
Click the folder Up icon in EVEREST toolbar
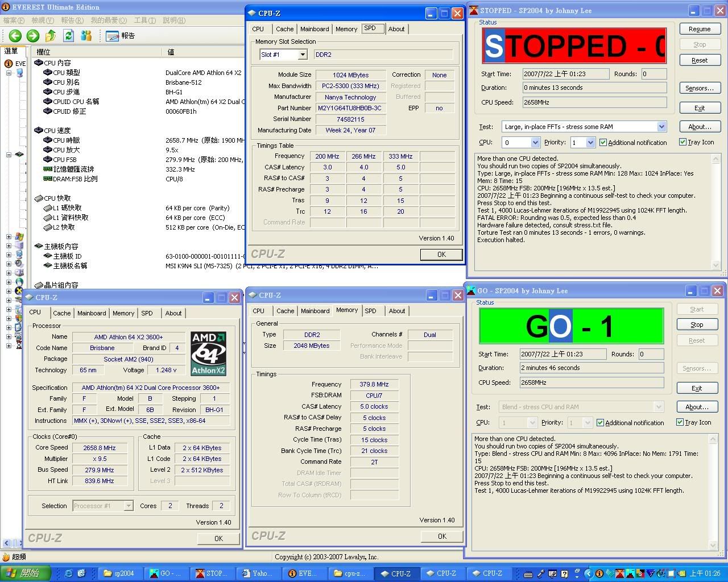(51, 36)
